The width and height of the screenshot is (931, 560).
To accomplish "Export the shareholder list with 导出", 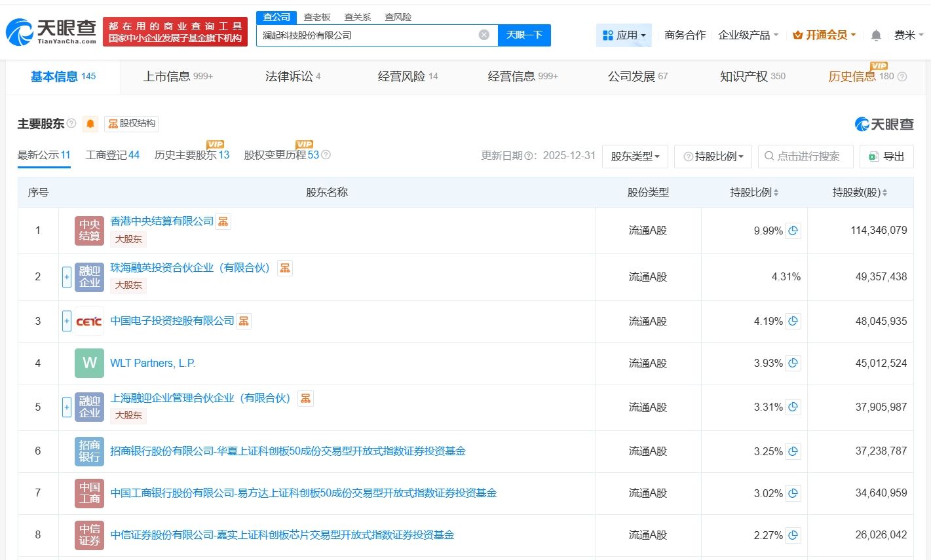I will coord(886,157).
